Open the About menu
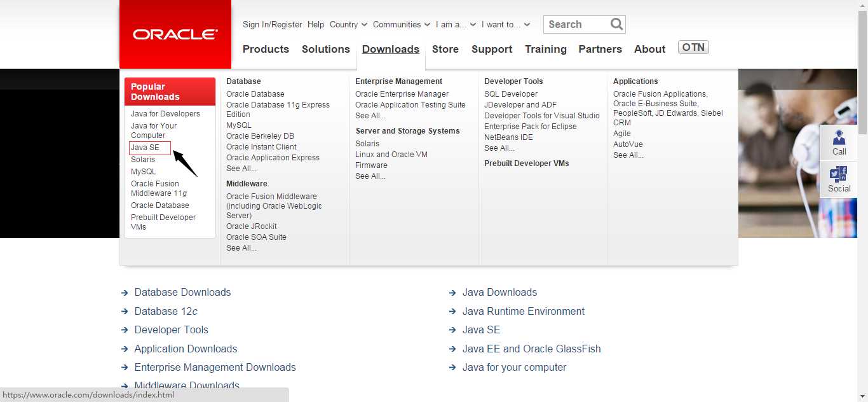The image size is (868, 402). point(649,49)
